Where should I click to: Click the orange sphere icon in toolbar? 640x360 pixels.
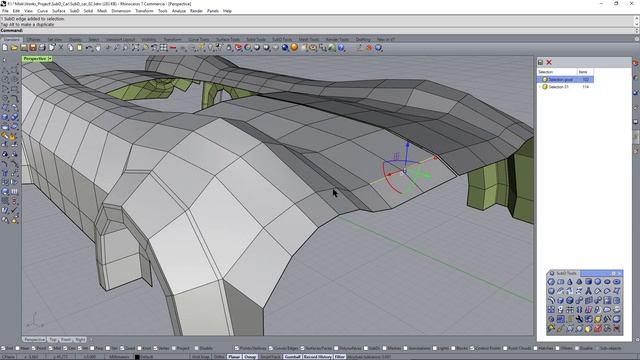click(294, 48)
